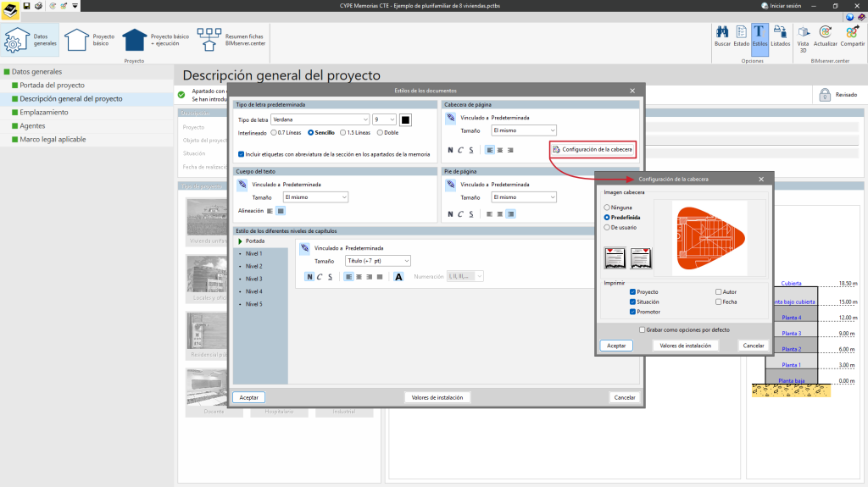Open Tamaño dropdown in Pie de página
868x487 pixels.
click(524, 197)
